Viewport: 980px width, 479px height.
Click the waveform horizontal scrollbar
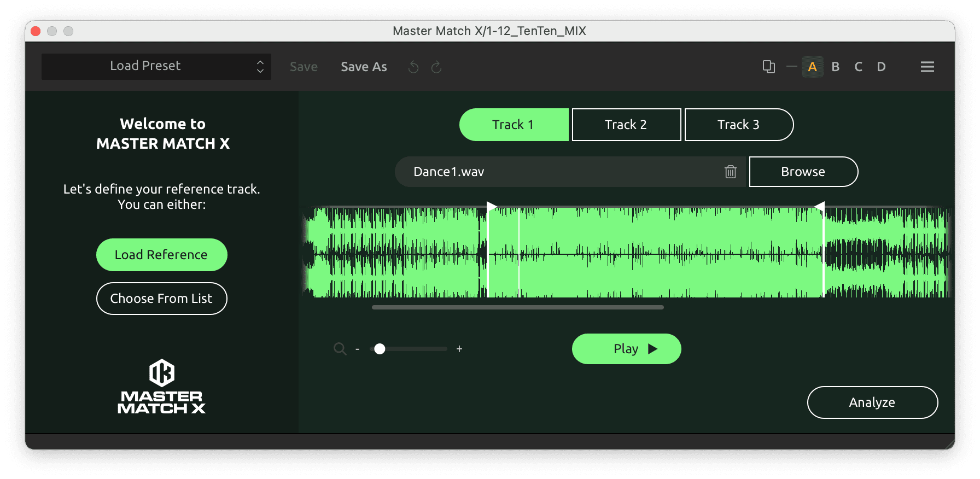[517, 307]
